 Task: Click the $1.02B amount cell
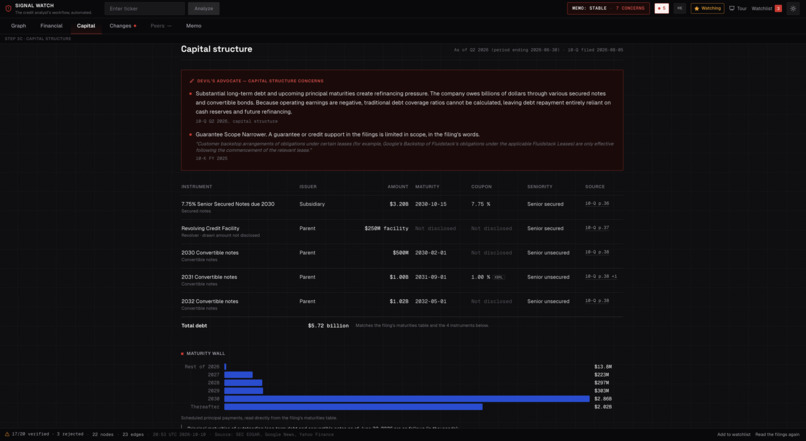pos(399,301)
